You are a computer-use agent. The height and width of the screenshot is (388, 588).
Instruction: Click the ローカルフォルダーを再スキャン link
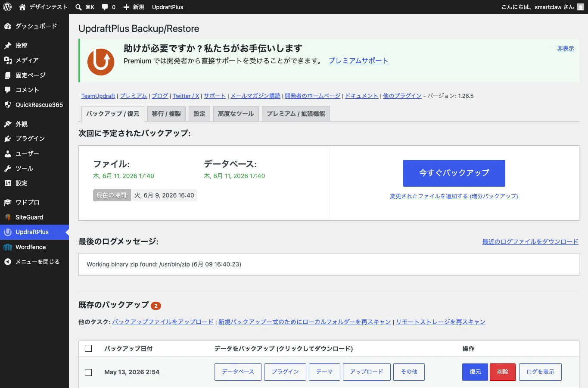(x=305, y=322)
